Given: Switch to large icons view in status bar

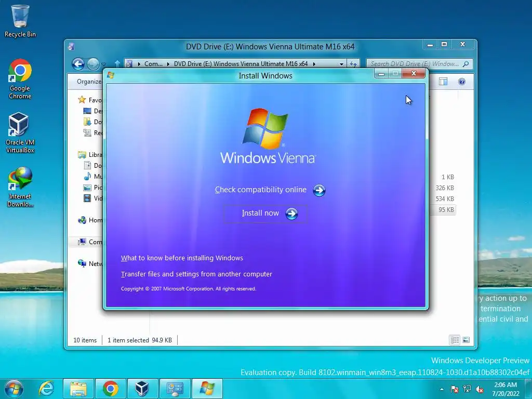Looking at the screenshot, I should (466, 340).
